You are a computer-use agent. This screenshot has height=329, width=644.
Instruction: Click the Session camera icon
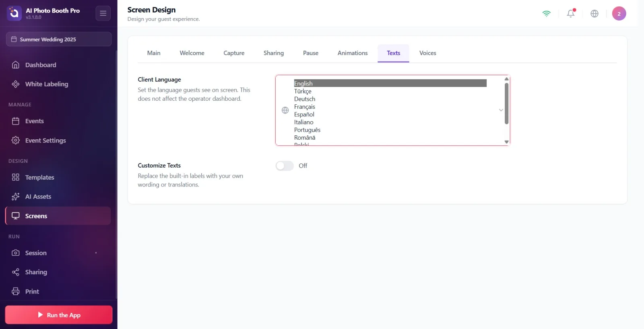click(x=16, y=253)
